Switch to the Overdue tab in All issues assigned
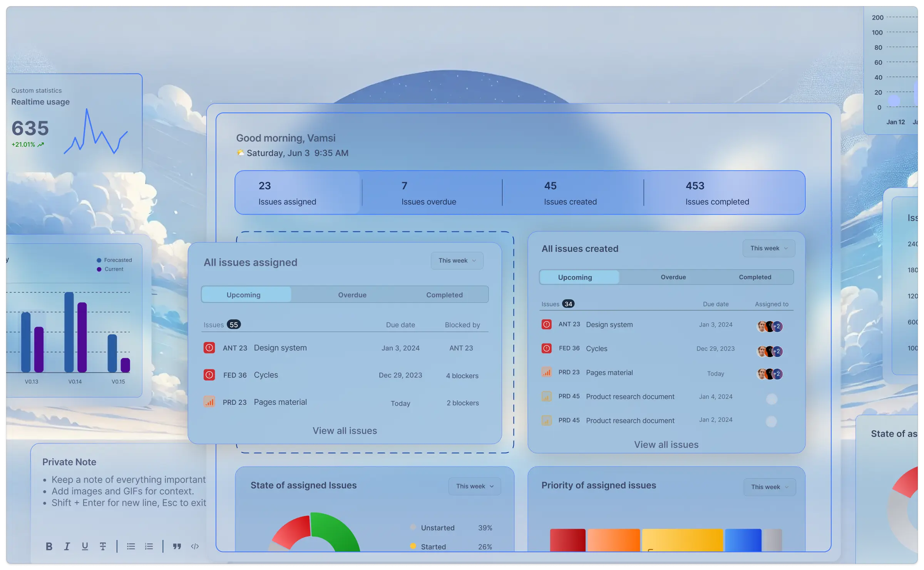Viewport: 924px width, 570px height. click(x=352, y=294)
